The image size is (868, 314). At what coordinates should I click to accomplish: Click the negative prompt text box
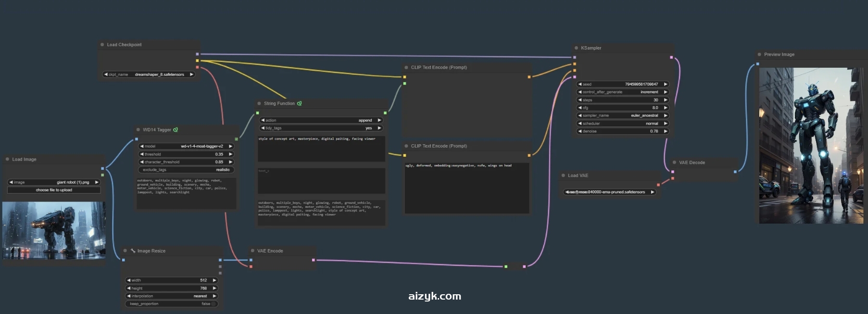click(x=466, y=188)
